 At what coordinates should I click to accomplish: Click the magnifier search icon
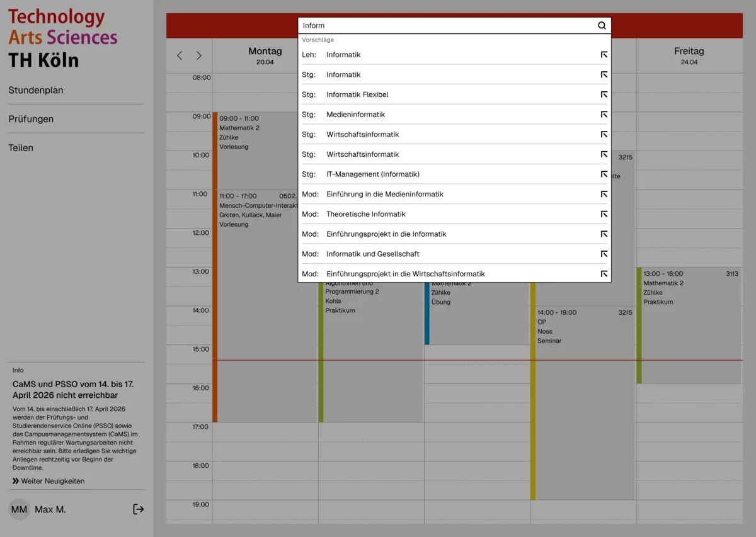coord(602,26)
